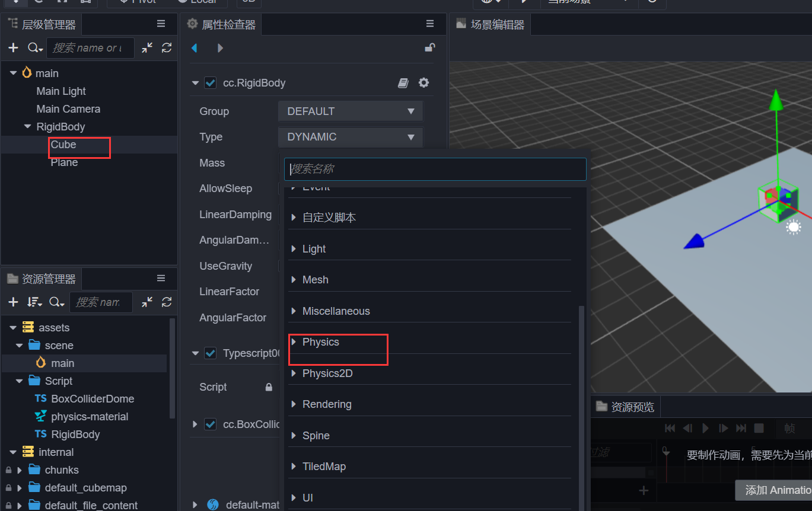Open the 层级管理器 panel menu
This screenshot has width=812, height=511.
click(x=161, y=24)
